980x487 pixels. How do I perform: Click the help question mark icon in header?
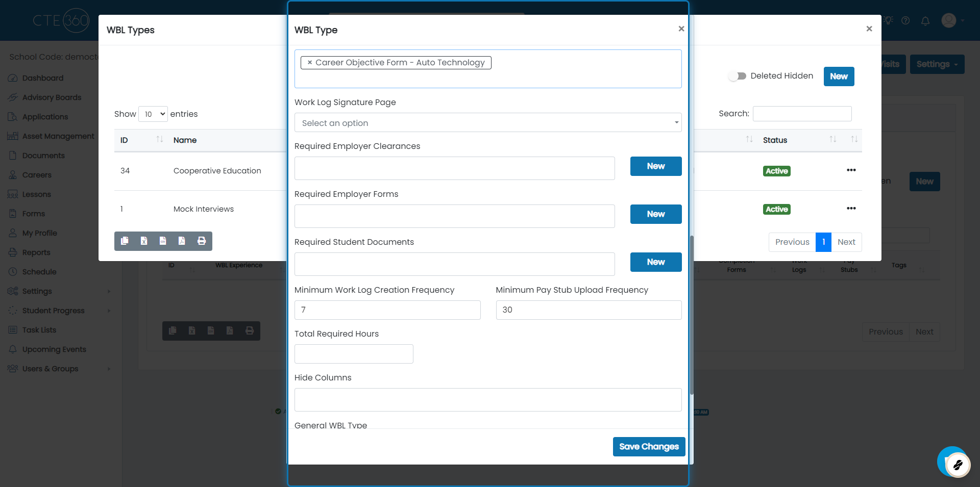coord(905,21)
